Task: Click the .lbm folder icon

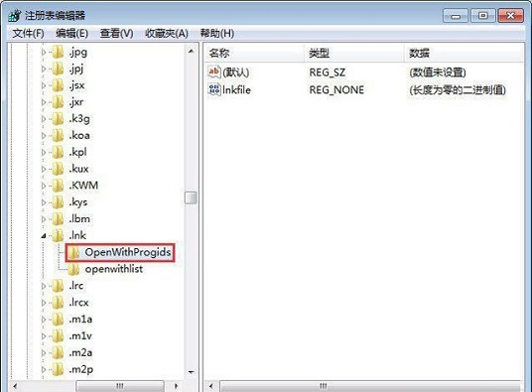Action: pyautogui.click(x=58, y=219)
